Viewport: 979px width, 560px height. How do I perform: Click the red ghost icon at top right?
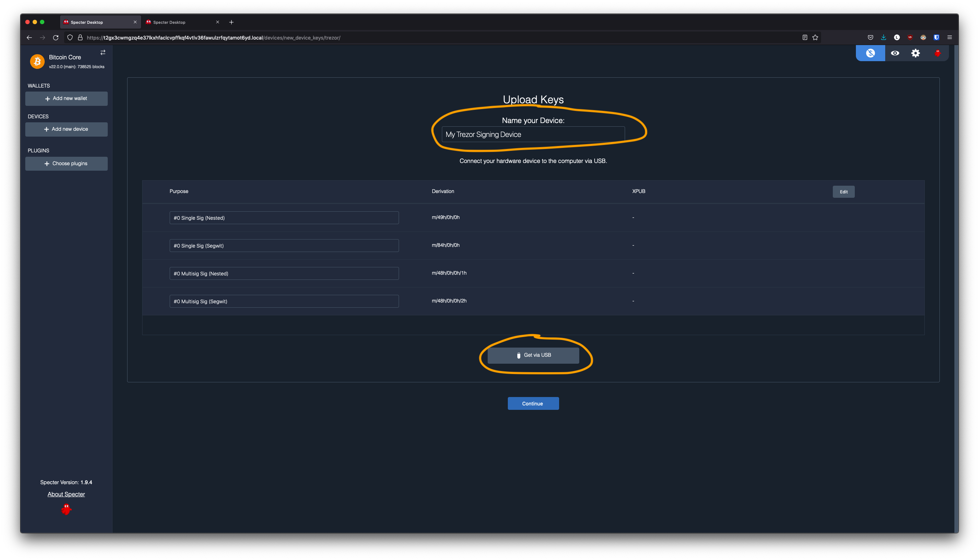pyautogui.click(x=938, y=53)
